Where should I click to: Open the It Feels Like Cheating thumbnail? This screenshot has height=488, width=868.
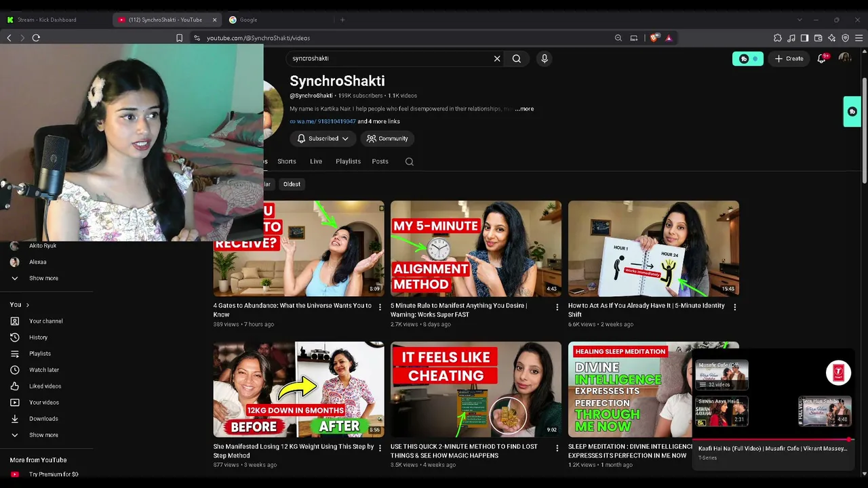click(476, 389)
